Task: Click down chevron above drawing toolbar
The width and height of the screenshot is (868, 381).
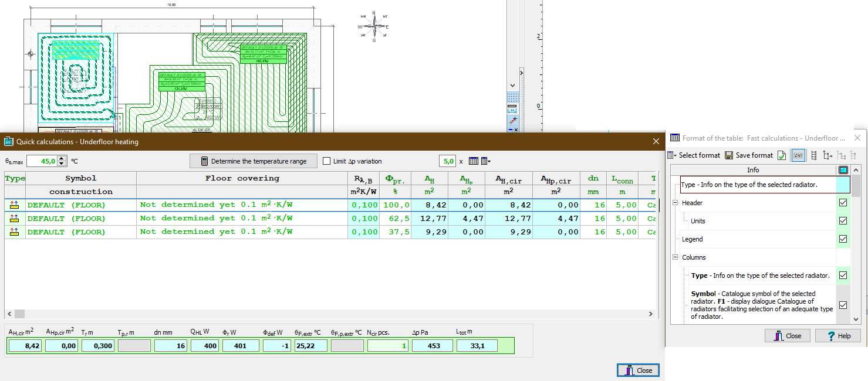Action: point(512,86)
